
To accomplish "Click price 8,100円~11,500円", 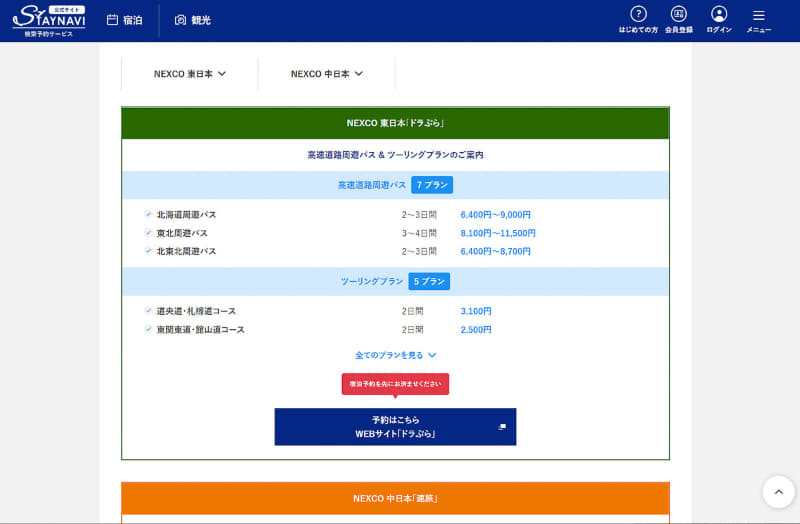I will click(498, 233).
